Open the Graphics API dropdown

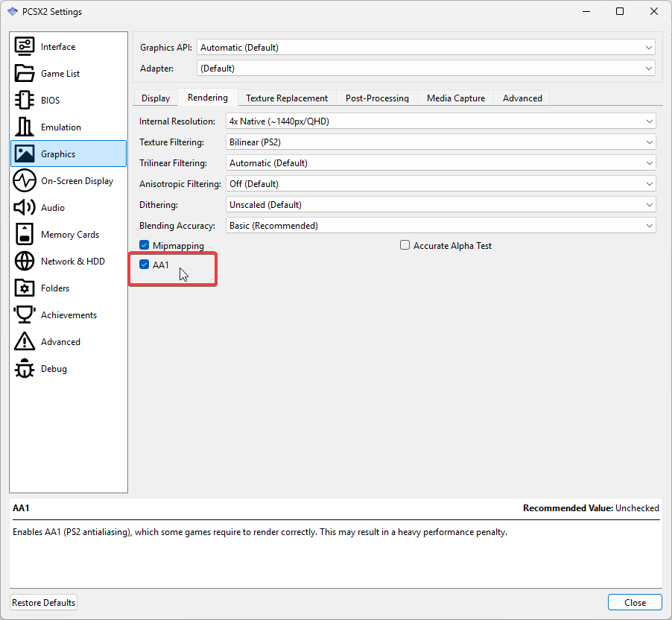pyautogui.click(x=426, y=47)
